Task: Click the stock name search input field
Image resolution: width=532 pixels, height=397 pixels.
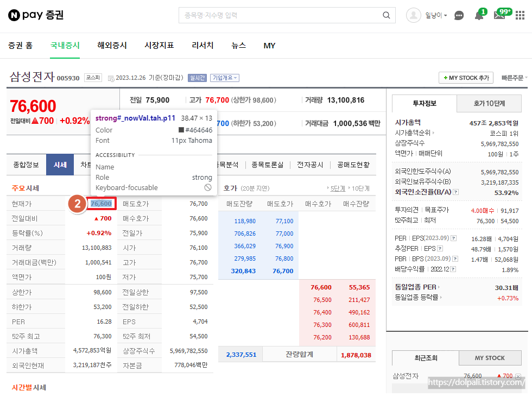Action: 277,16
